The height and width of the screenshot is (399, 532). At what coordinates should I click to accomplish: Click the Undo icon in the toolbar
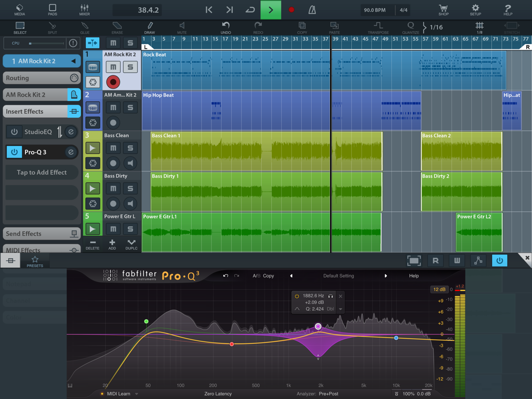(x=225, y=27)
